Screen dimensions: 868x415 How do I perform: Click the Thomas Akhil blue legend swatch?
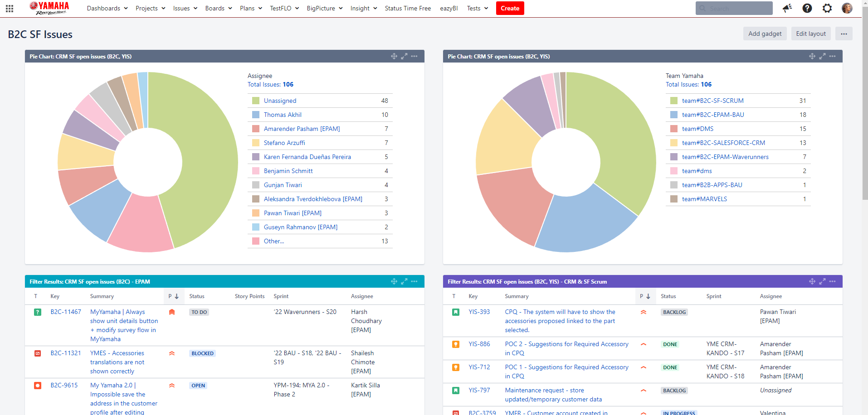(256, 115)
